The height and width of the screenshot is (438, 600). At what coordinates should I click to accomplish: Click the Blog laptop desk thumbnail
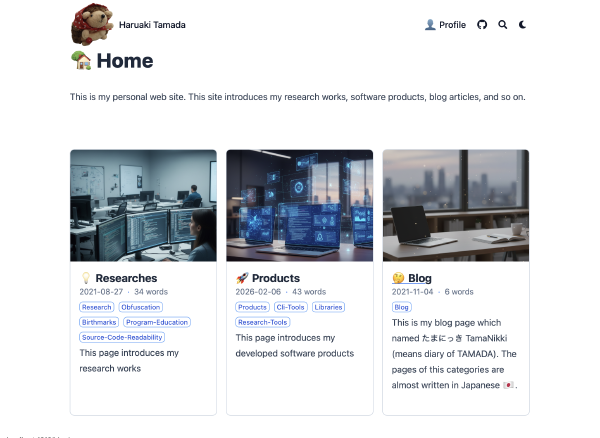point(456,205)
